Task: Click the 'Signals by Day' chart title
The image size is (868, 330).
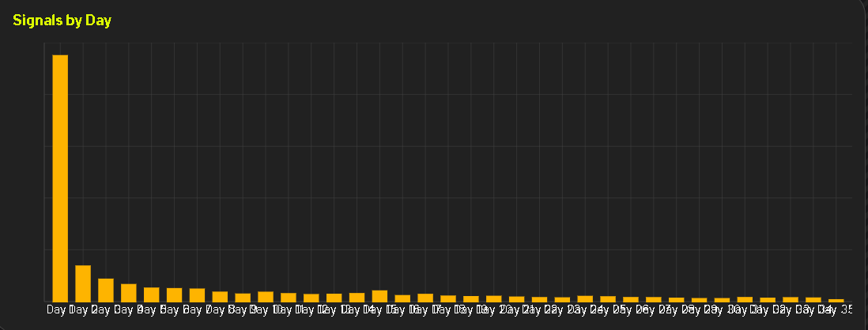Action: pos(62,21)
